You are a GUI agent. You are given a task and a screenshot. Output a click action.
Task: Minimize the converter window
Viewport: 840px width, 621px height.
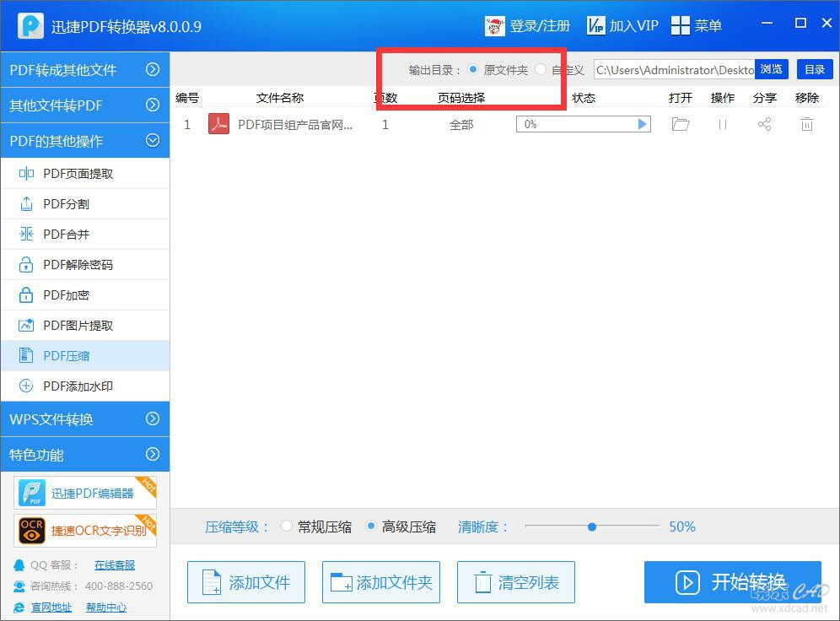(767, 23)
